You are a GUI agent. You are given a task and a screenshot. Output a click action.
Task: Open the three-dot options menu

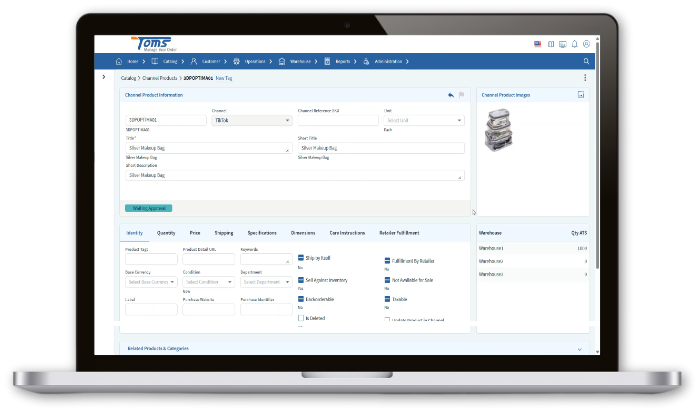[x=585, y=77]
